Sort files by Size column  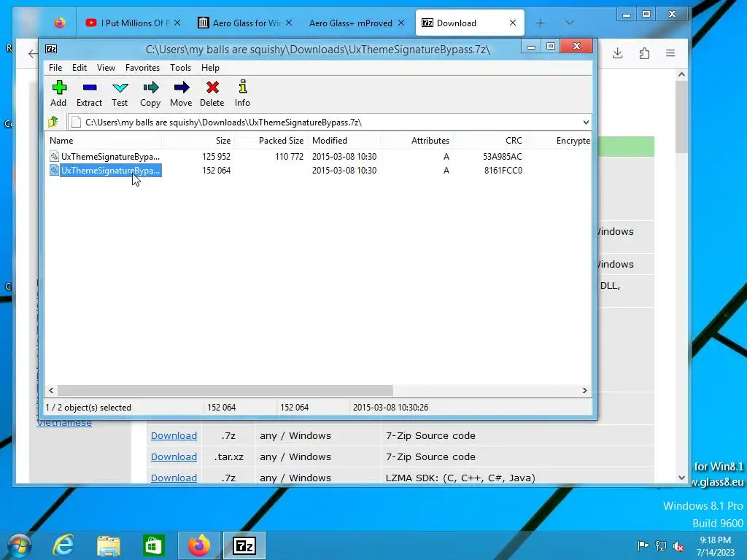(x=198, y=141)
